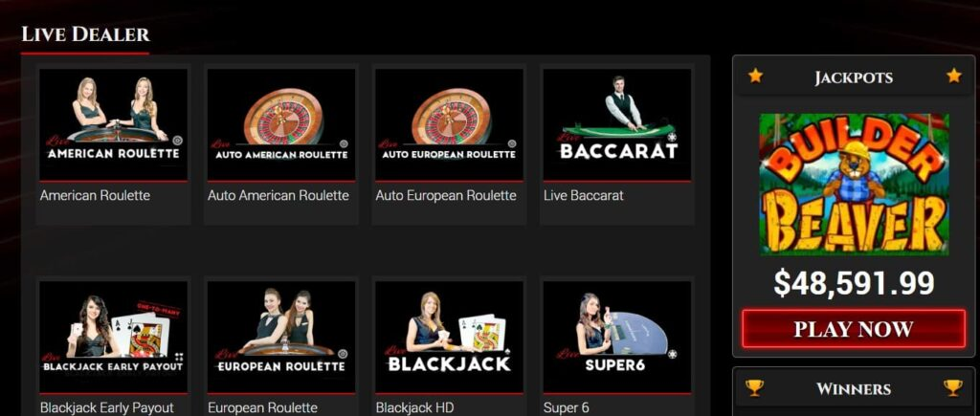Click the Live Baccarat title link
980x416 pixels.
[x=584, y=195]
